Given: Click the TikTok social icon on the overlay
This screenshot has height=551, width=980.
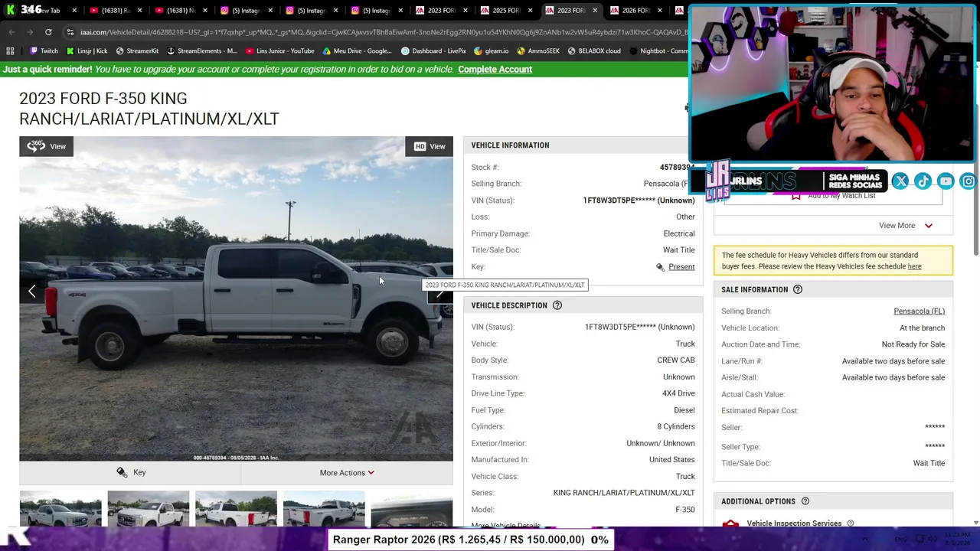Looking at the screenshot, I should click(x=923, y=181).
